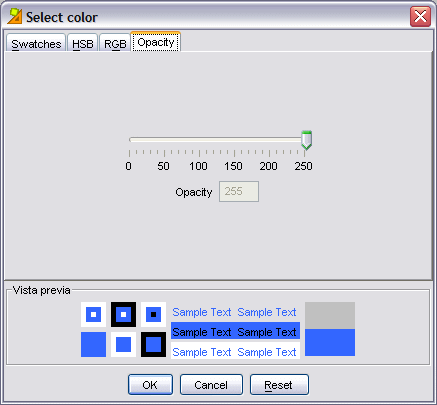Click the Opacity tab
The height and width of the screenshot is (405, 437).
click(156, 42)
